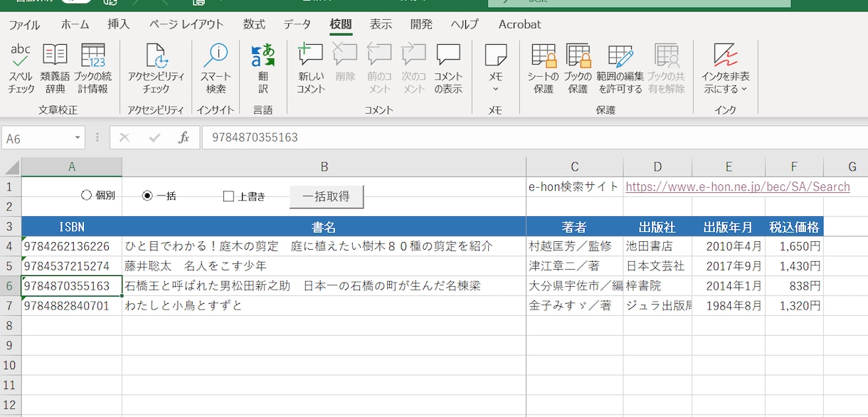This screenshot has width=868, height=417.
Task: Open スマート検索 smart lookup
Action: (216, 68)
